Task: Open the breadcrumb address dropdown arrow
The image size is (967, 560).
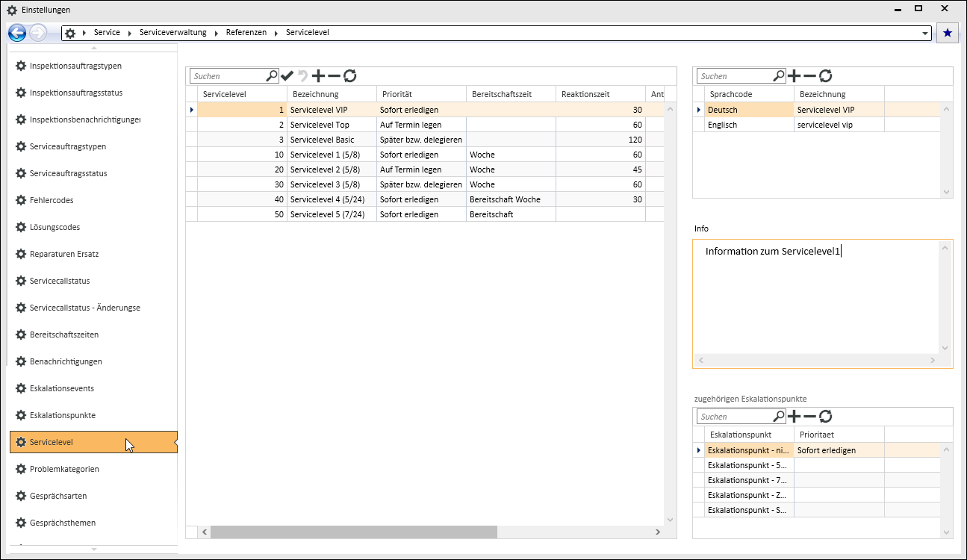Action: 926,34
